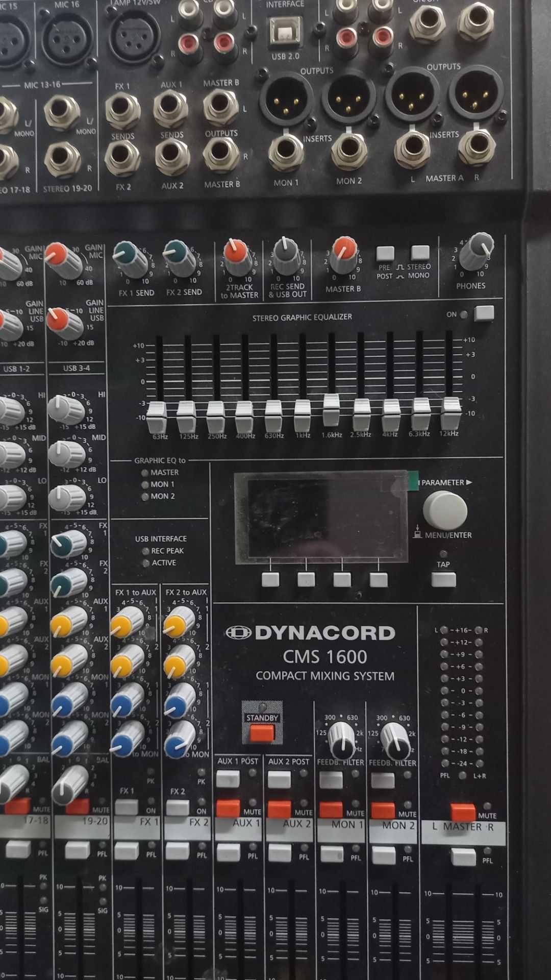551x980 pixels.
Task: Mute the MON 1 channel
Action: (331, 810)
